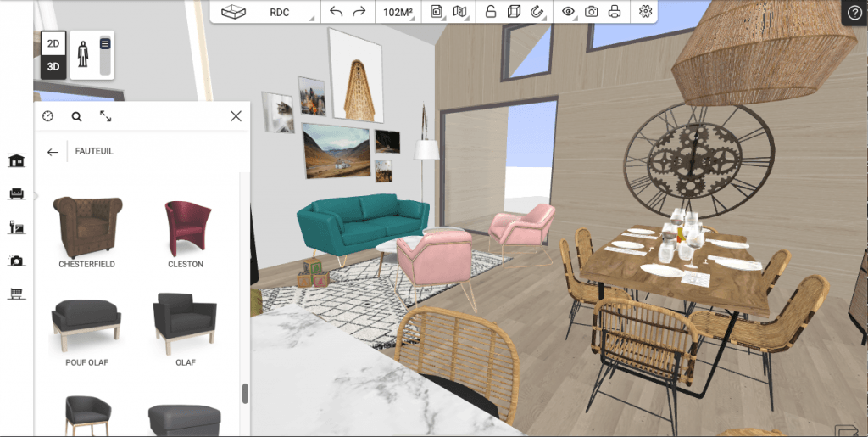
Task: Click the undo arrow in the toolbar
Action: (x=337, y=12)
